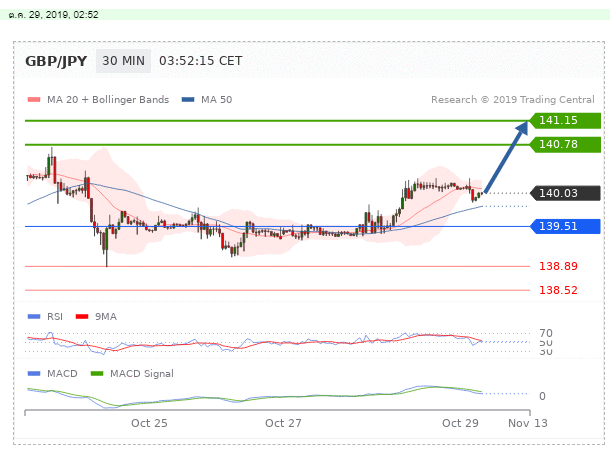The image size is (610, 450).
Task: Click the 9MA red legend swatch
Action: (x=82, y=317)
